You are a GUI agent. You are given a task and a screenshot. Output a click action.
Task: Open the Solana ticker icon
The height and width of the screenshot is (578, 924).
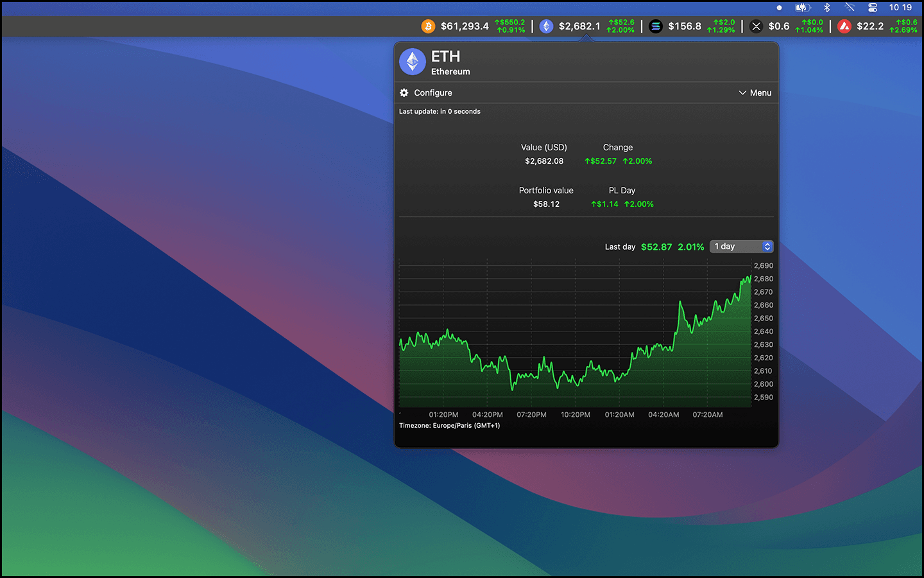pyautogui.click(x=655, y=26)
